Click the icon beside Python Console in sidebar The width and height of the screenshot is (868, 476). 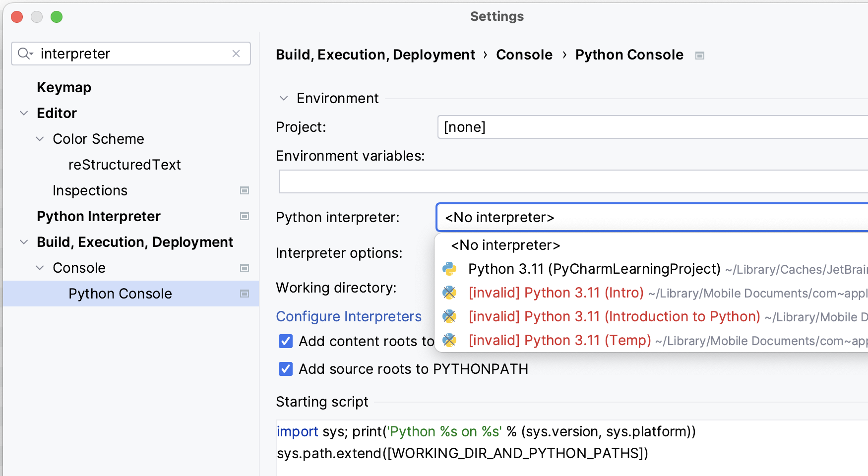(x=244, y=294)
